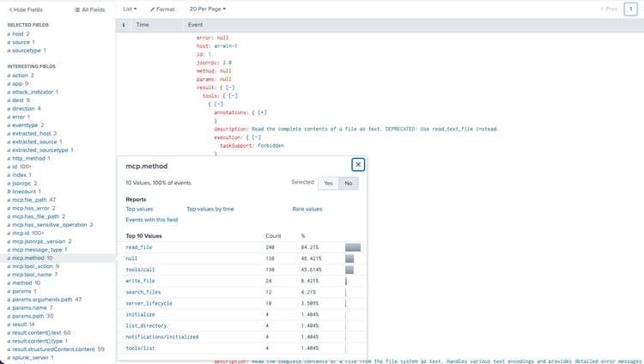The height and width of the screenshot is (364, 644).
Task: Open the 20 Per Page dropdown
Action: (208, 9)
